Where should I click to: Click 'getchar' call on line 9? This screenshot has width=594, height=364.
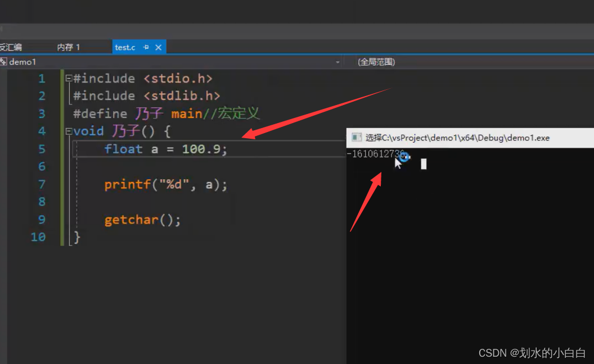pyautogui.click(x=132, y=220)
